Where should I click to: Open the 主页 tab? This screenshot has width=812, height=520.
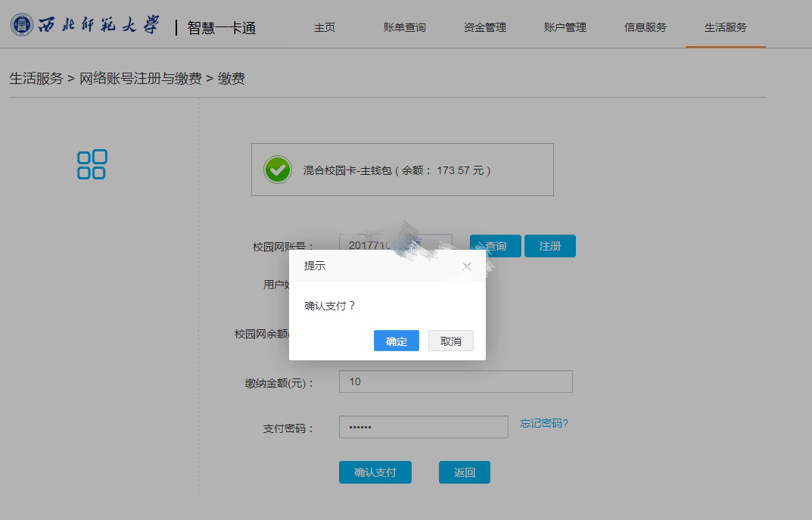pyautogui.click(x=325, y=27)
